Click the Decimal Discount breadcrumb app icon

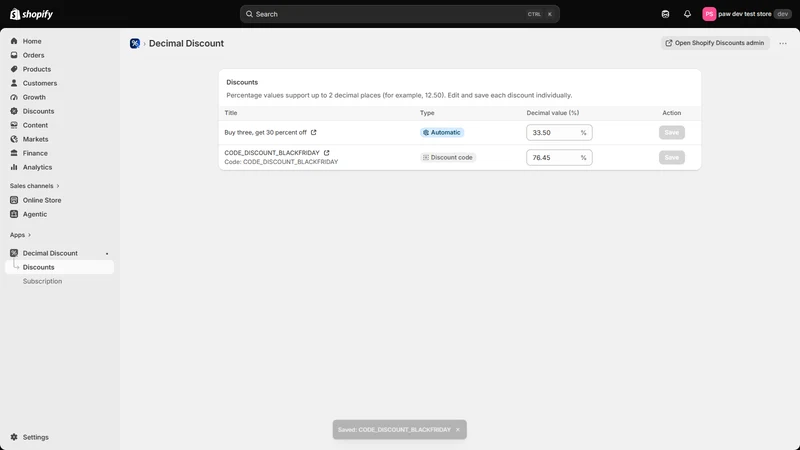point(135,43)
